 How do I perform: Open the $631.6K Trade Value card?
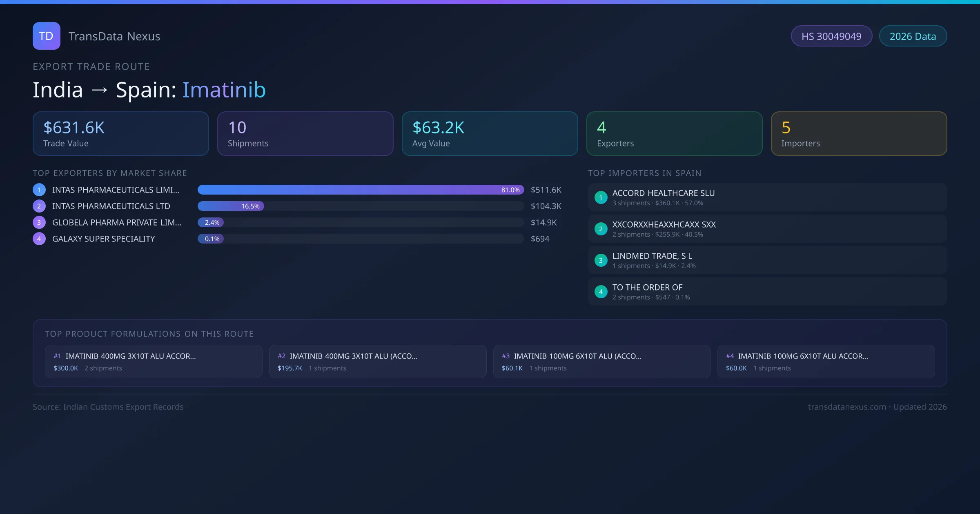120,134
